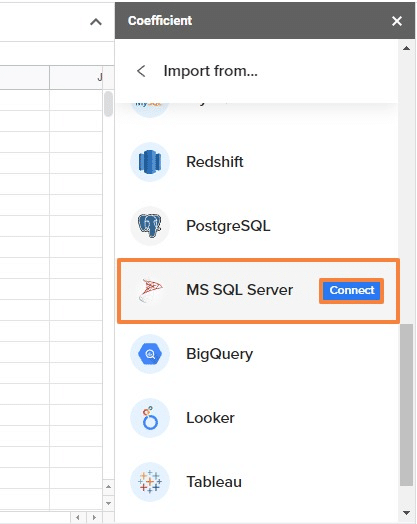Viewport: 417px width, 524px height.
Task: Collapse the toolbar with the up chevron
Action: (96, 22)
